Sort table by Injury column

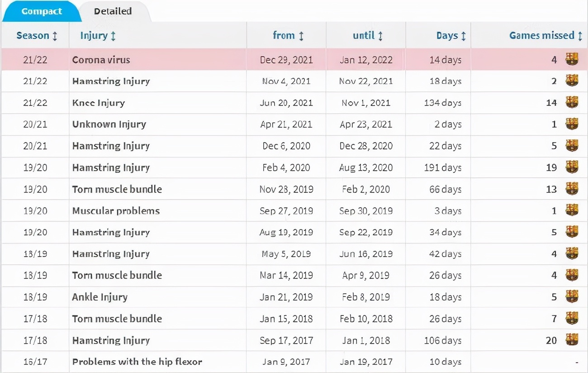(x=98, y=36)
